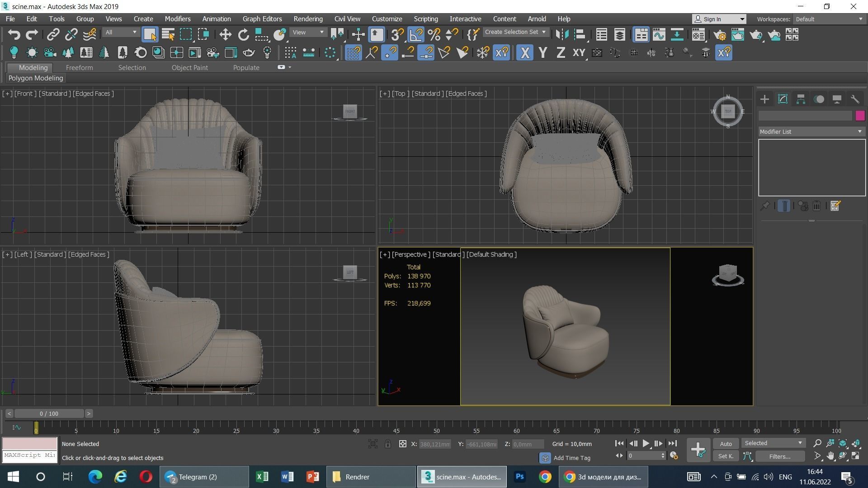This screenshot has width=868, height=488.
Task: Click the pink object color swatch
Action: [x=860, y=116]
